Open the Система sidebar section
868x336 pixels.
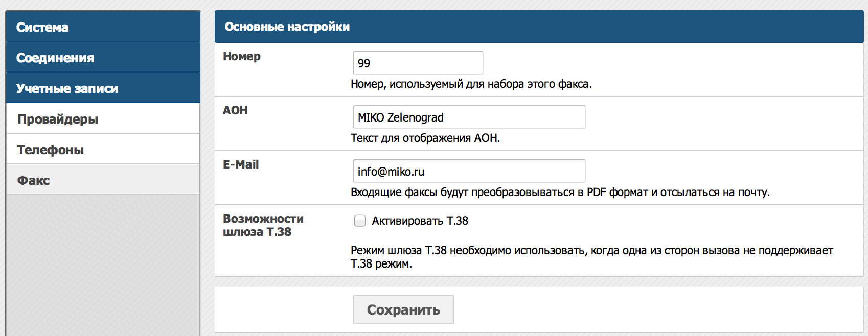[x=103, y=27]
